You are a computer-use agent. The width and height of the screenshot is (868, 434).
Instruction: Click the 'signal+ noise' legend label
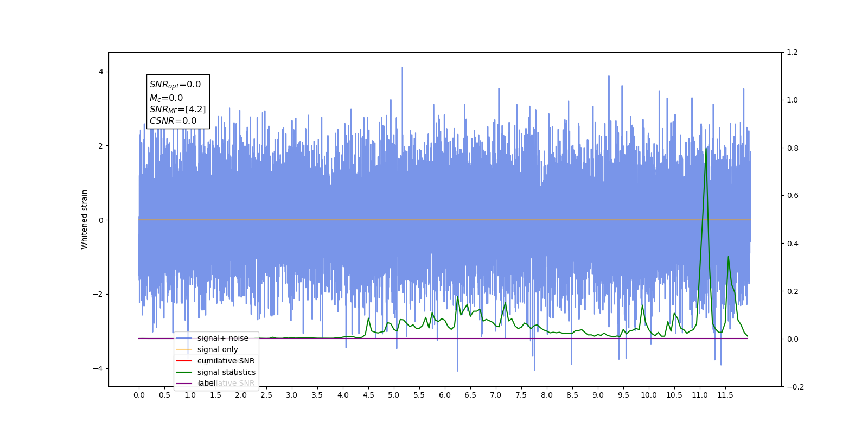pos(223,338)
